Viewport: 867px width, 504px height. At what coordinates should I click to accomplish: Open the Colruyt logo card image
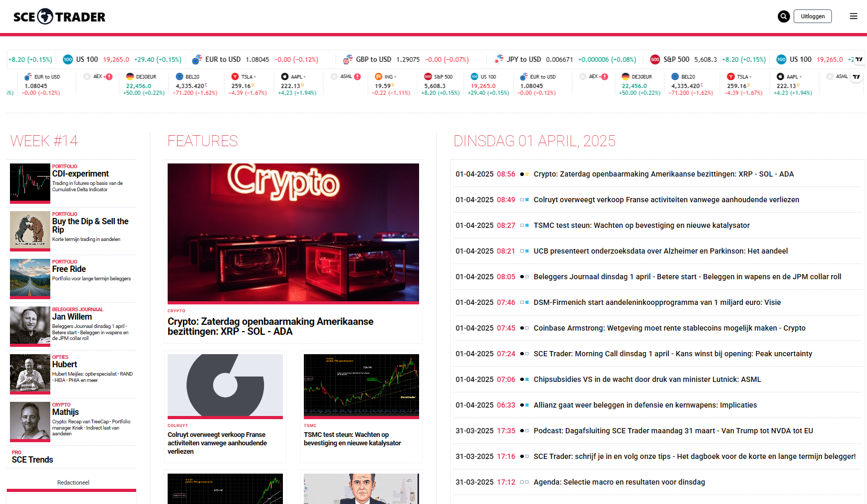(225, 387)
